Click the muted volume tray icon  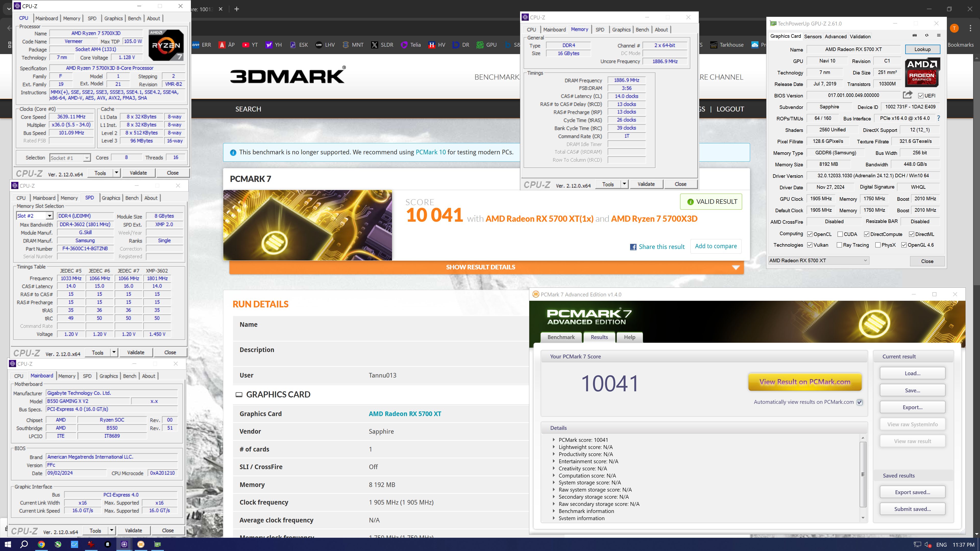(928, 545)
